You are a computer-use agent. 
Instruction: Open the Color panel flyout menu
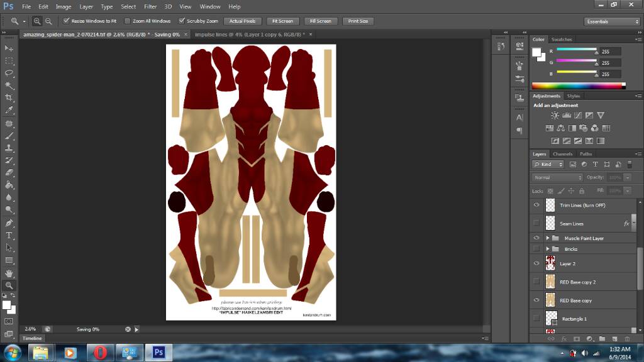(638, 40)
